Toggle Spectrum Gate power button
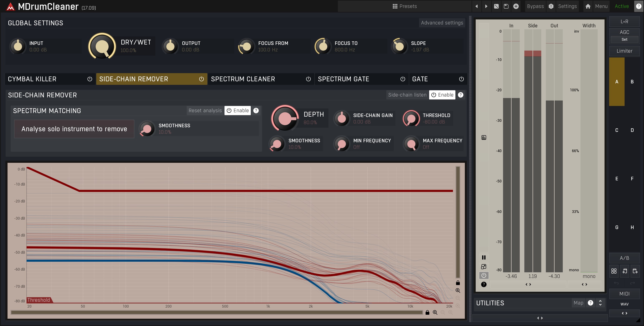 (403, 79)
